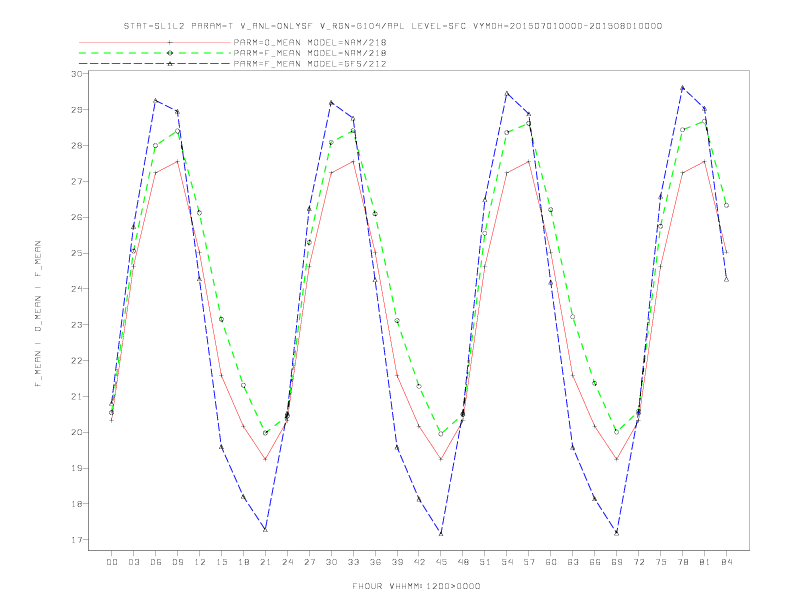Select legend label PARM=F_MEAN MODEL=NAM/218
This screenshot has width=792, height=612.
click(310, 53)
